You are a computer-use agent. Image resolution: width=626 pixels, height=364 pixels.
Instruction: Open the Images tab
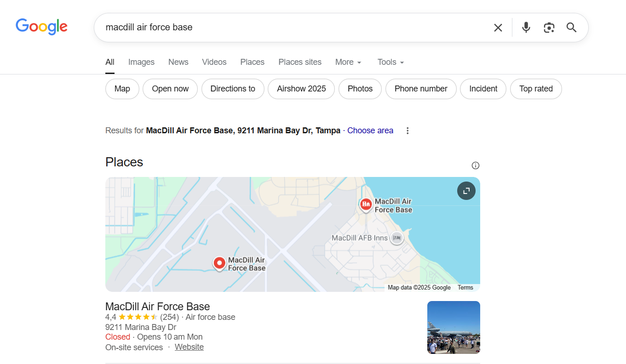coord(141,62)
